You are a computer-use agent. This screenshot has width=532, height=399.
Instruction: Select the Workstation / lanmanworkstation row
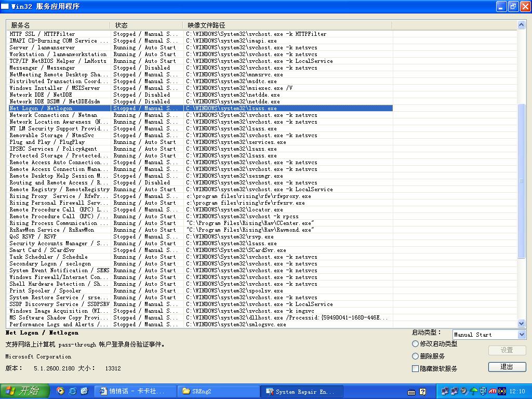[200, 54]
